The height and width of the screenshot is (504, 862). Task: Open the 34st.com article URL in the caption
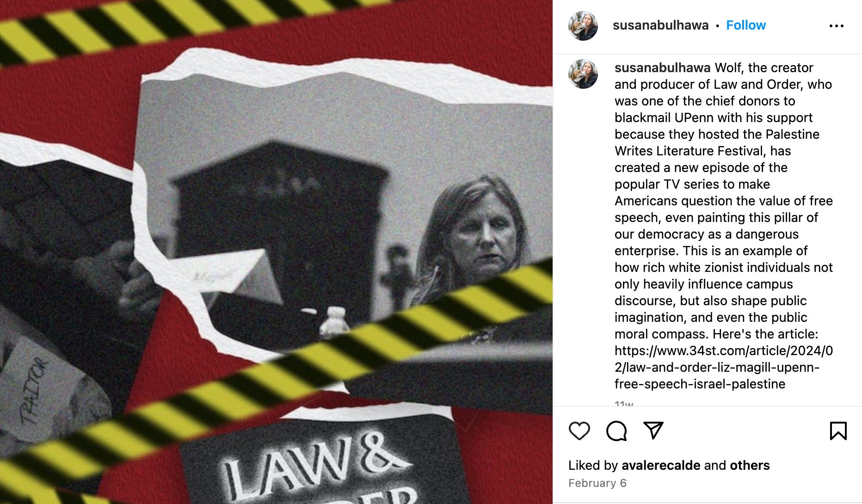point(724,367)
